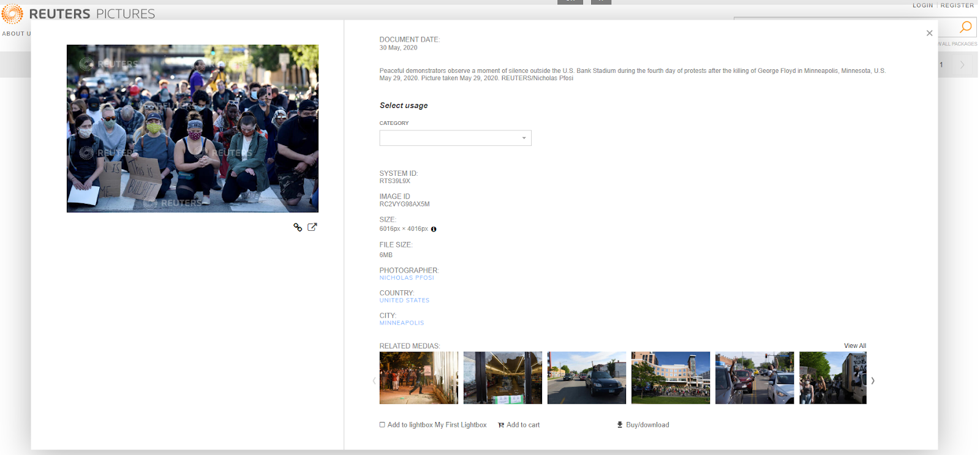Click the search magnifier icon
The width and height of the screenshot is (980, 455).
coord(965,27)
